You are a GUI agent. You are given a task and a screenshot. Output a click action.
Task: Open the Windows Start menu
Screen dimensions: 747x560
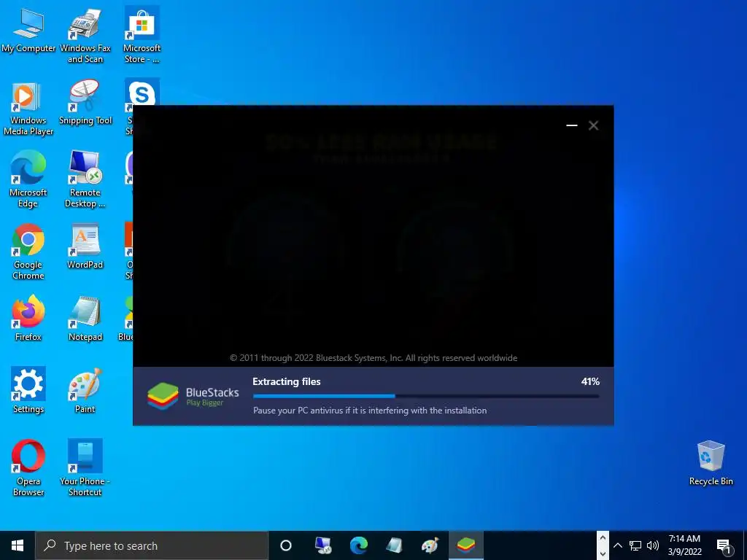tap(18, 545)
